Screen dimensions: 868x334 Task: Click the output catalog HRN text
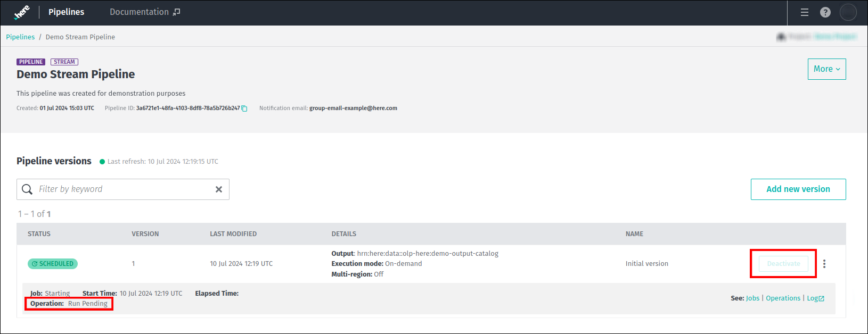[428, 254]
